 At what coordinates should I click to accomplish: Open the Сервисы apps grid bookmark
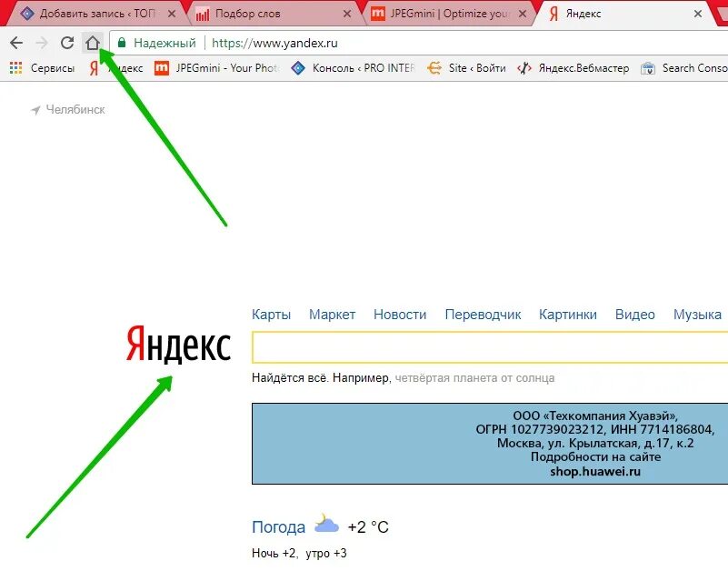pyautogui.click(x=42, y=68)
